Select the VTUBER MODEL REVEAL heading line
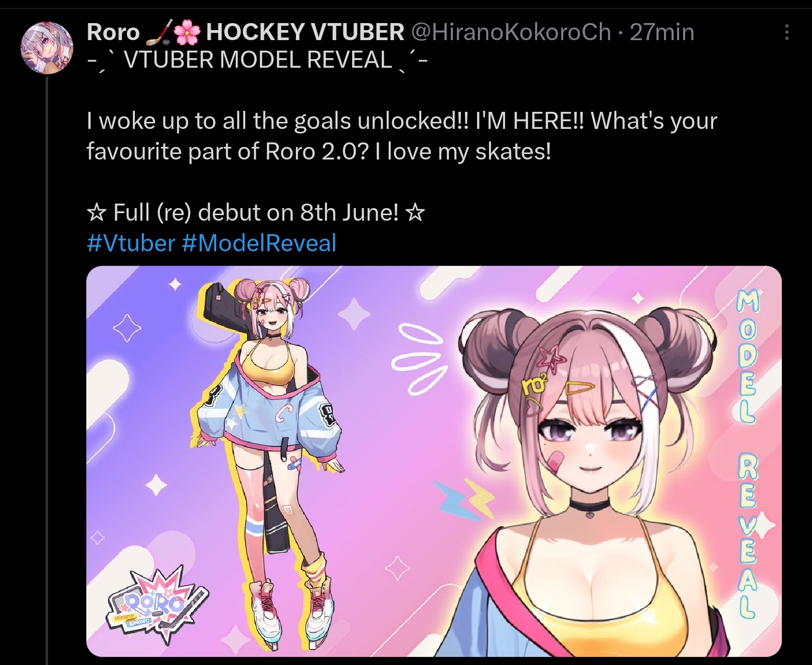Viewport: 812px width, 665px height. (x=257, y=61)
